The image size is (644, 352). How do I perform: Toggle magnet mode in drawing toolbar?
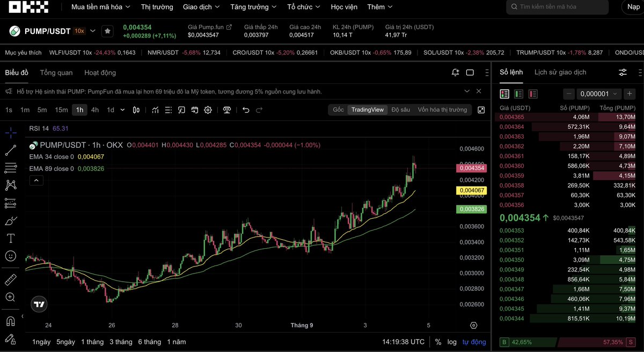click(10, 321)
